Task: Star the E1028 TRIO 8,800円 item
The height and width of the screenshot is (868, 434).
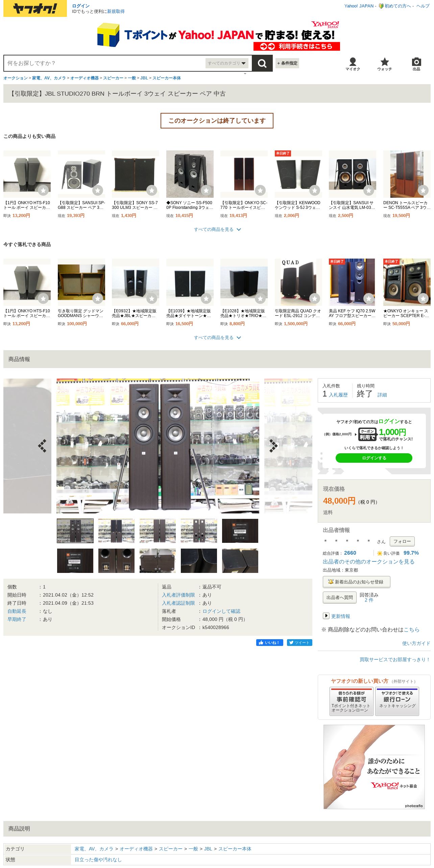Action: (260, 299)
